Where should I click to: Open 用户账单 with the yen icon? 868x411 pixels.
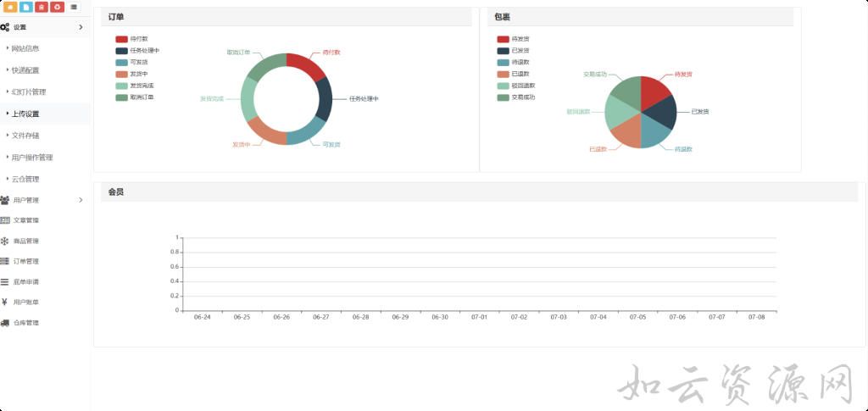click(x=25, y=303)
